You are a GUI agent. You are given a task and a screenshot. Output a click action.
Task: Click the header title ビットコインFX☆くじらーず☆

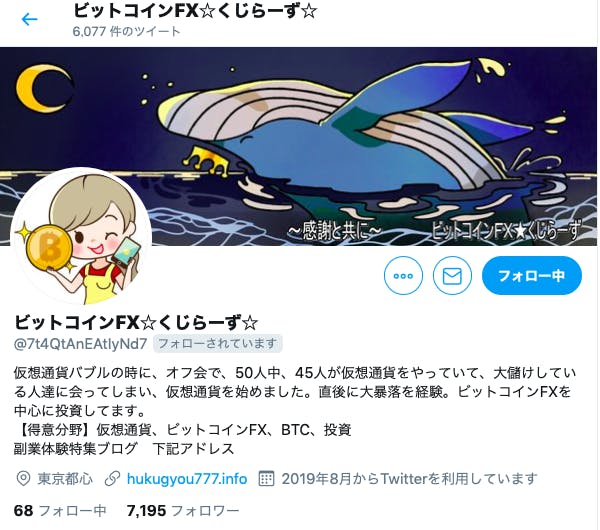[195, 11]
